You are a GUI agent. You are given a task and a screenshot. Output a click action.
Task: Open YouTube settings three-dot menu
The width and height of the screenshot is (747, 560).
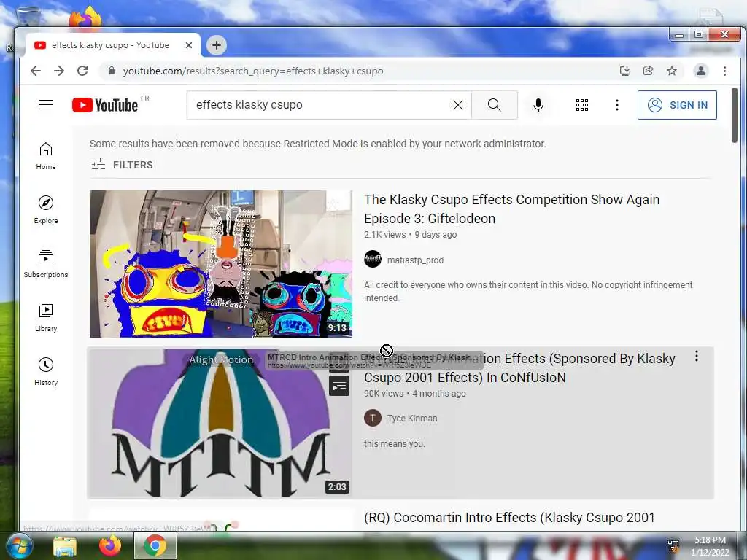tap(617, 105)
